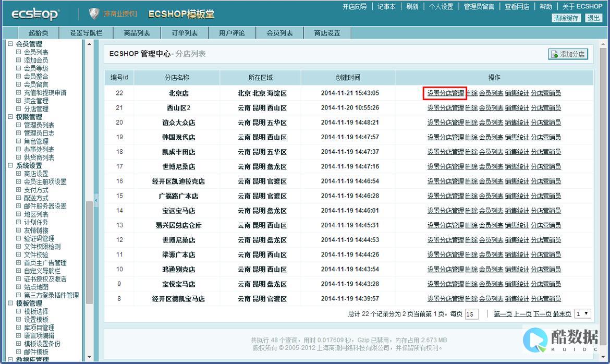The width and height of the screenshot is (610, 364).
Task: Click sidebar scrollbar up arrow
Action: [x=90, y=44]
